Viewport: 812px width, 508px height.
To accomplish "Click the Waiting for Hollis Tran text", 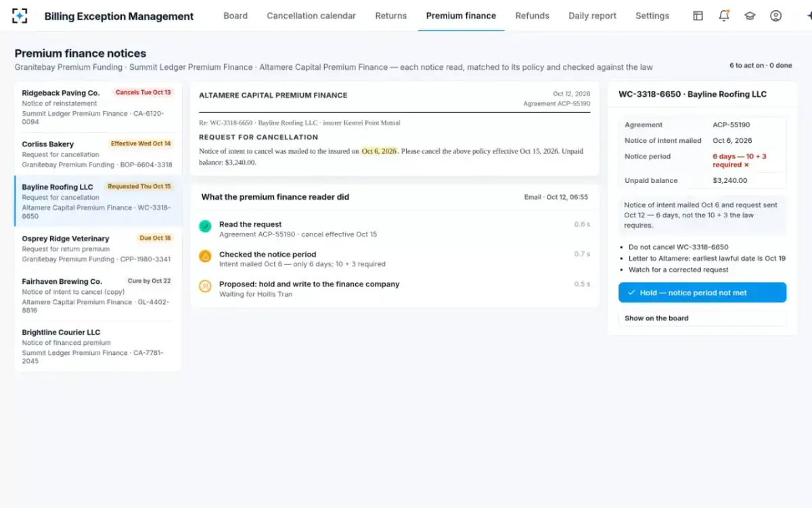I will 256,294.
